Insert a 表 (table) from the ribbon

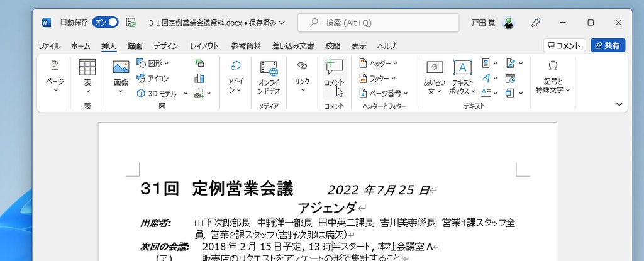click(87, 78)
